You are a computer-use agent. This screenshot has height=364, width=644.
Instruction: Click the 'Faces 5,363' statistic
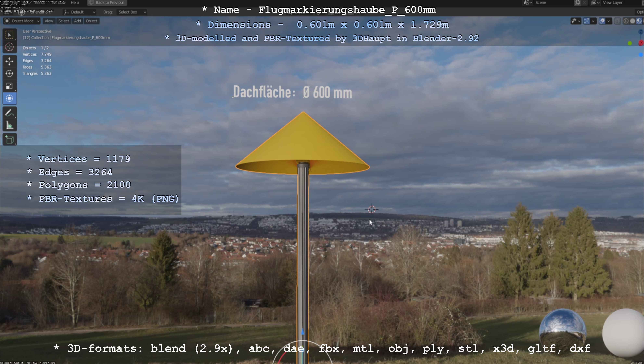(x=37, y=67)
